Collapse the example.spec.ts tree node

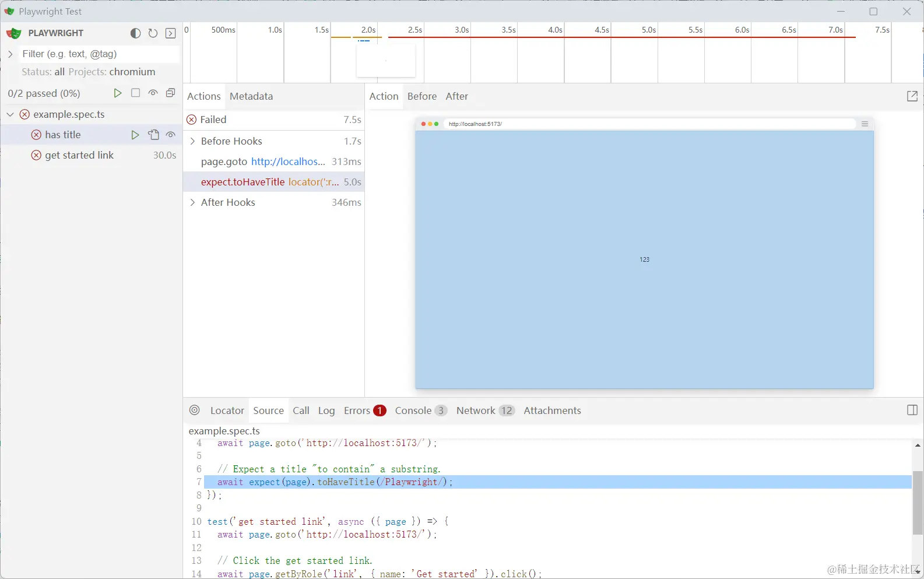[10, 114]
